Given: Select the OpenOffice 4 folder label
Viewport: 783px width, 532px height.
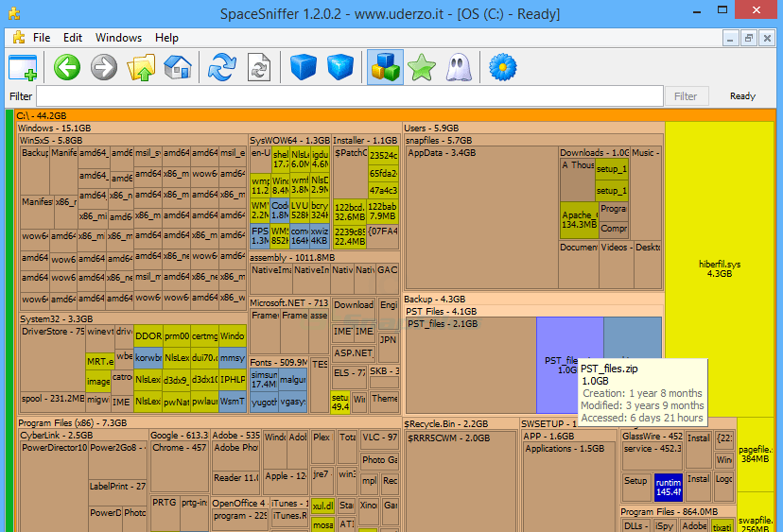Looking at the screenshot, I should pyautogui.click(x=238, y=503).
